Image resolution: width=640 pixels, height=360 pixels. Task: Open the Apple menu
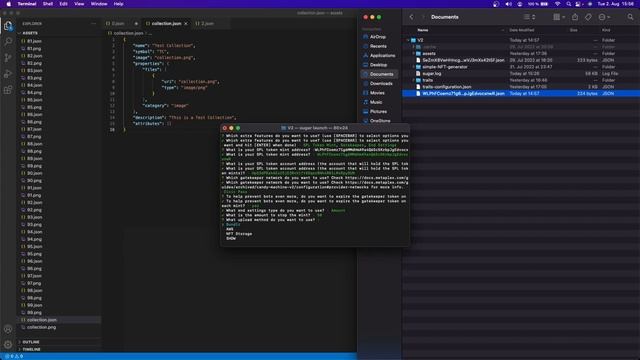pos(8,4)
